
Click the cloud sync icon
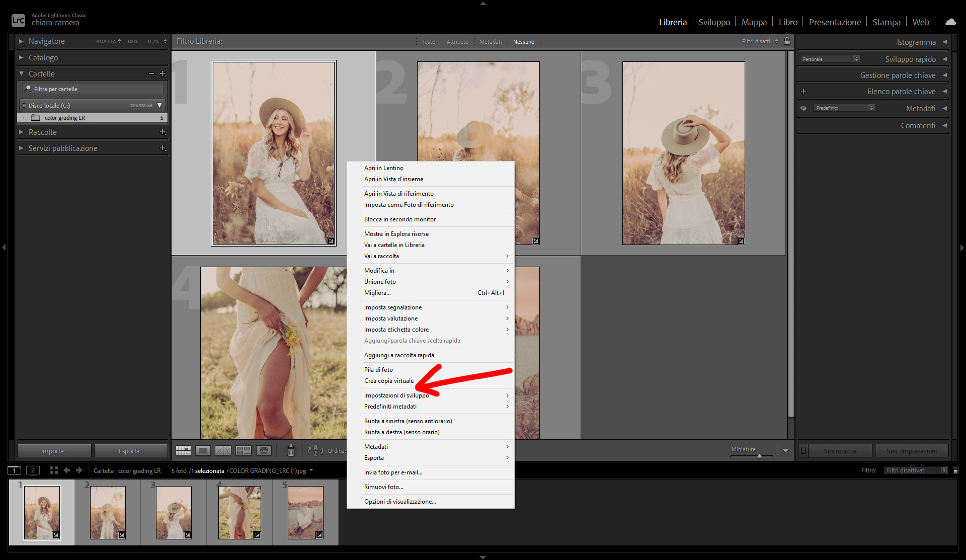click(x=950, y=22)
